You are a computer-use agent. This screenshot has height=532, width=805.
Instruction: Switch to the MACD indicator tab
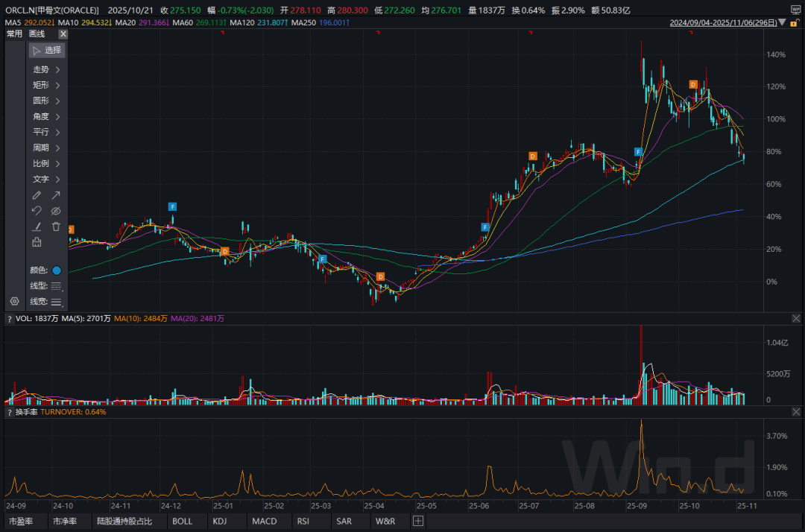point(264,521)
